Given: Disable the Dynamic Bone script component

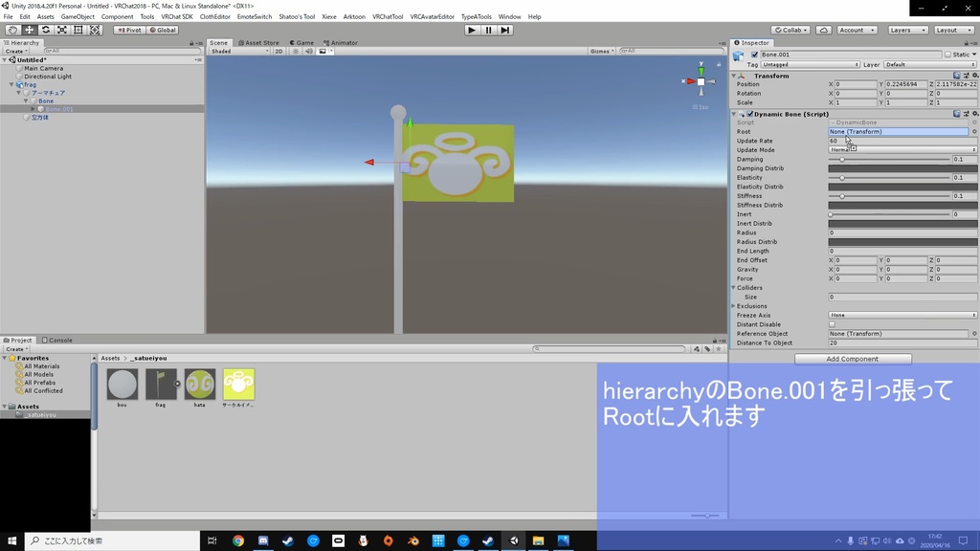Looking at the screenshot, I should 750,114.
